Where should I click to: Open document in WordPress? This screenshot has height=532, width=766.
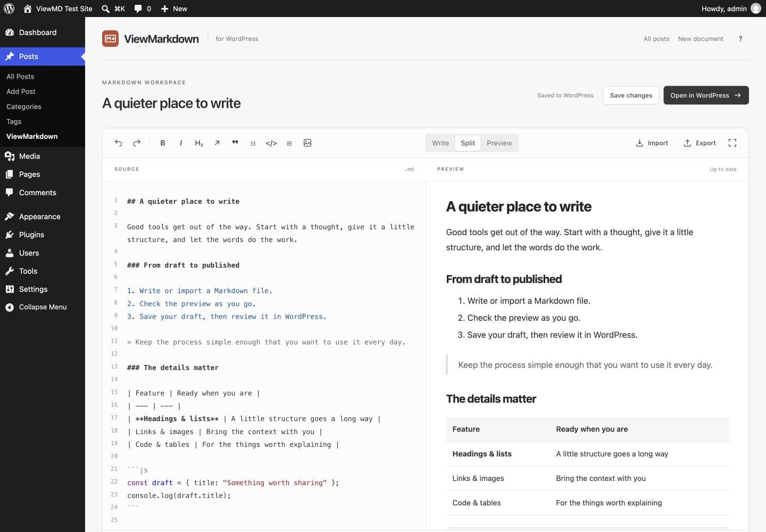coord(706,95)
